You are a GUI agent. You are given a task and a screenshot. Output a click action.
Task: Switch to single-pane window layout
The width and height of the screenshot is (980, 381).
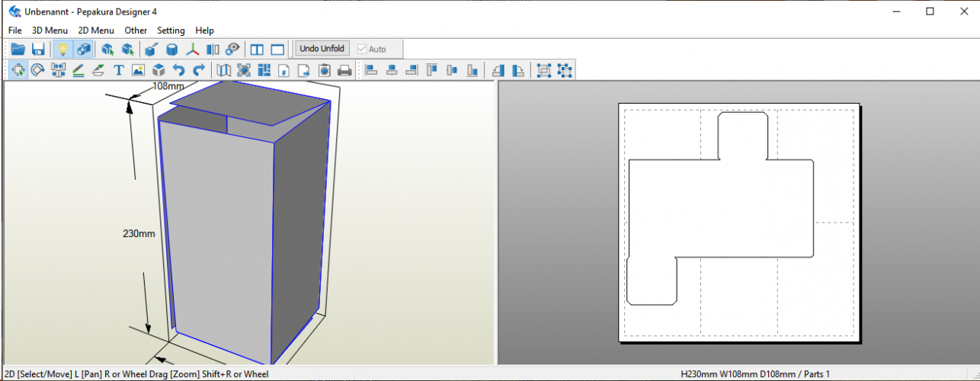pyautogui.click(x=277, y=50)
